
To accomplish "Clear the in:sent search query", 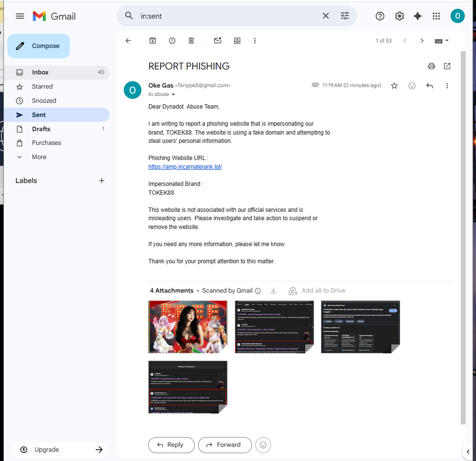I will point(325,16).
